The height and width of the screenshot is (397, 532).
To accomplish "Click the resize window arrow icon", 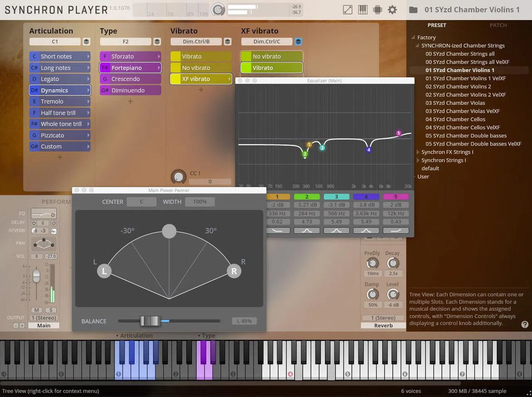I will click(x=348, y=10).
